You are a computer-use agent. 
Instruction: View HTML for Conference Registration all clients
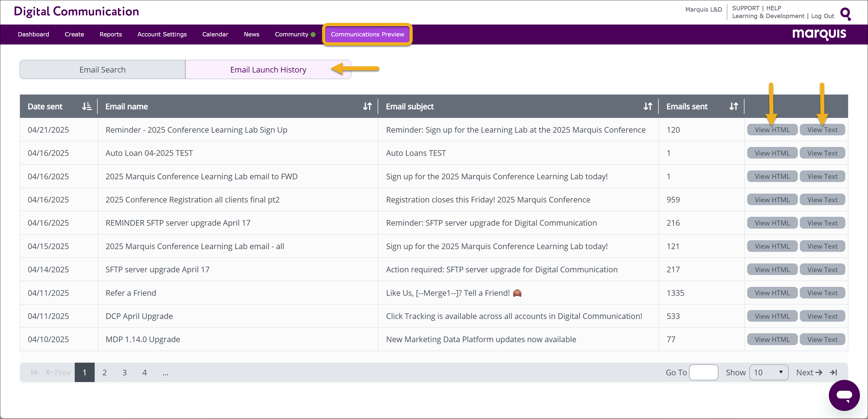click(772, 200)
